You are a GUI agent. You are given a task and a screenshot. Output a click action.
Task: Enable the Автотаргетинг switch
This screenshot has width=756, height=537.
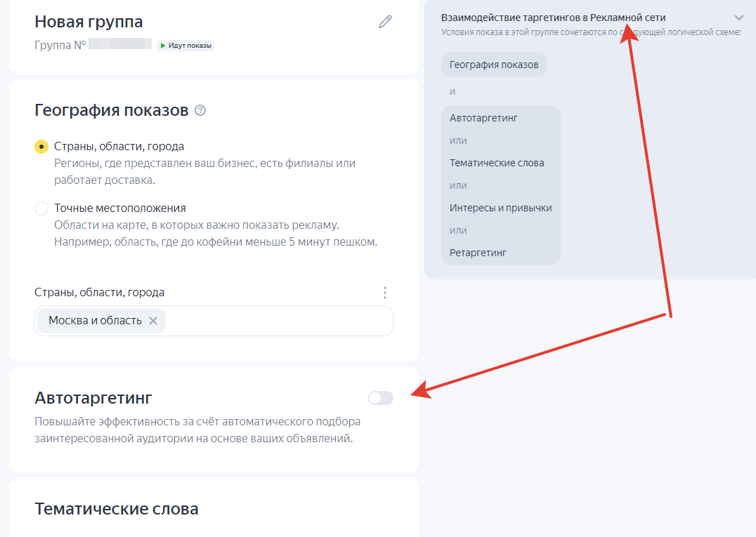point(379,398)
